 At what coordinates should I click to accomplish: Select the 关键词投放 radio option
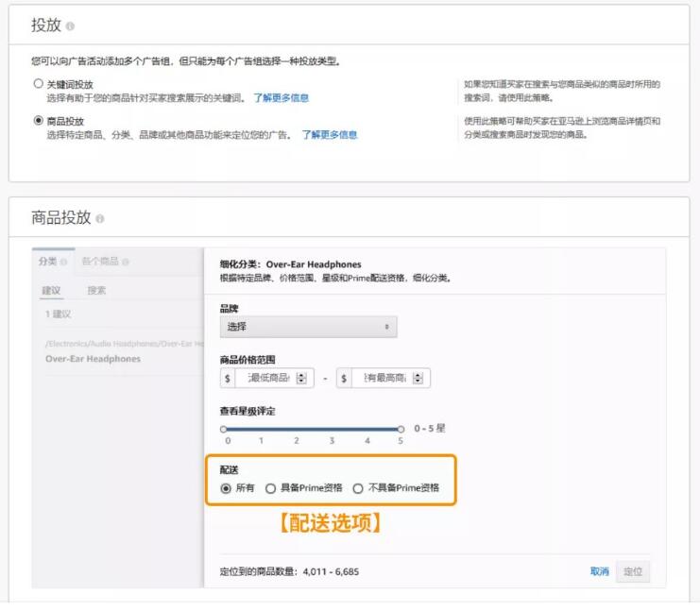click(x=39, y=84)
